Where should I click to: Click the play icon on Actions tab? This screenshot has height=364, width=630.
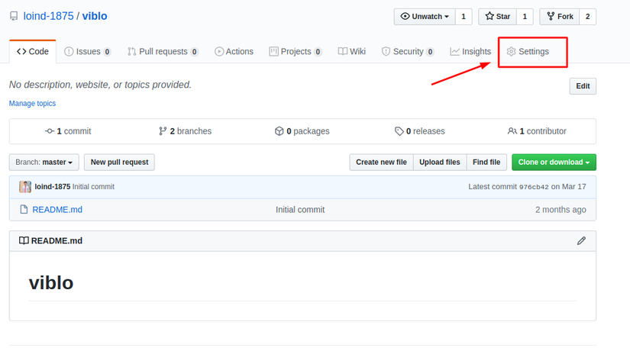tap(219, 51)
